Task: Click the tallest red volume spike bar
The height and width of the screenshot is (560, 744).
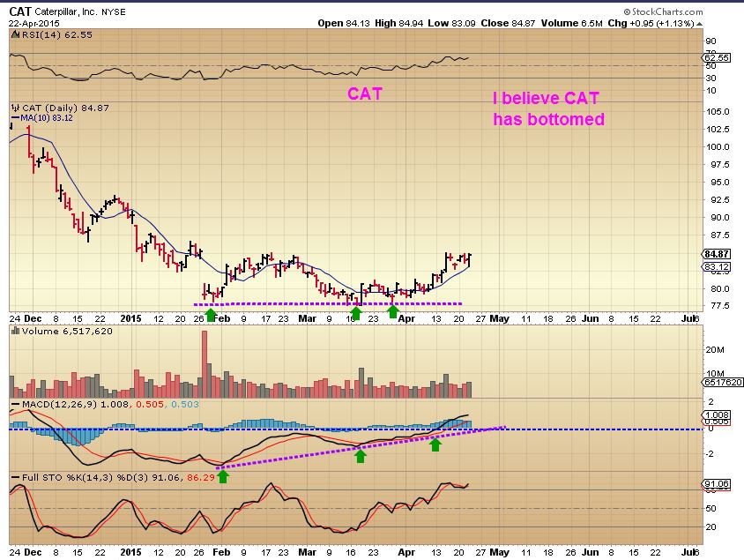Action: click(205, 364)
